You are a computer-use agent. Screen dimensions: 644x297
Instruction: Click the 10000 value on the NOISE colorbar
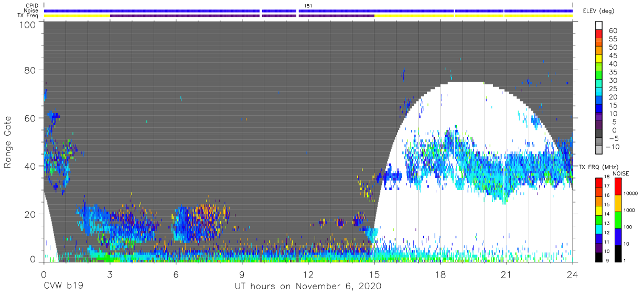(631, 193)
